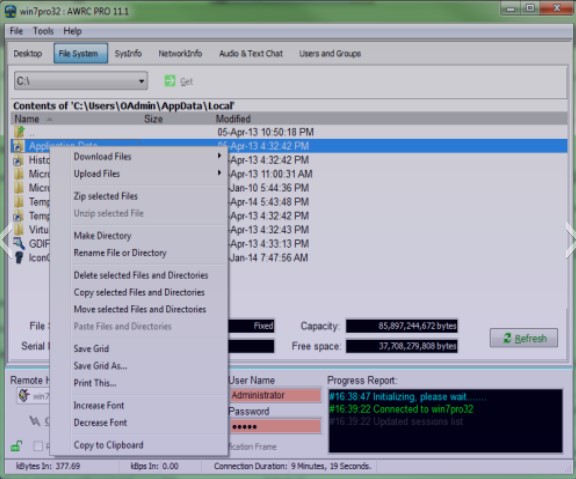Click the Contents of path heading
The width and height of the screenshot is (576, 479).
124,106
